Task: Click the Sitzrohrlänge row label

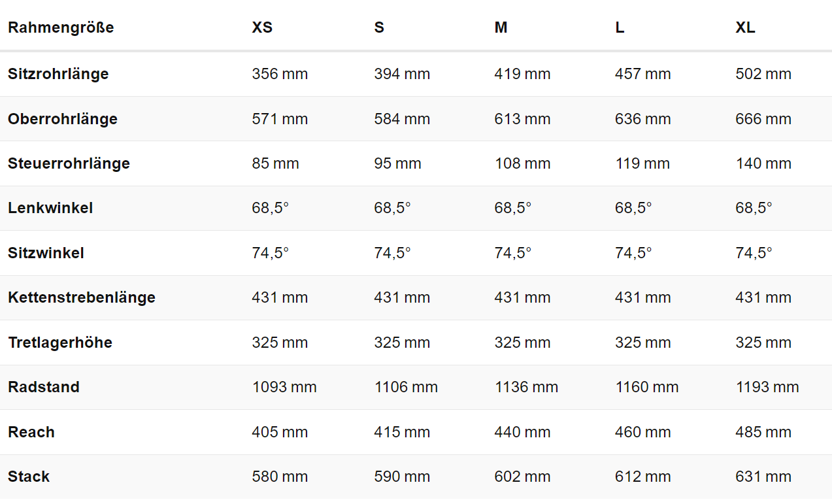Action: [58, 74]
